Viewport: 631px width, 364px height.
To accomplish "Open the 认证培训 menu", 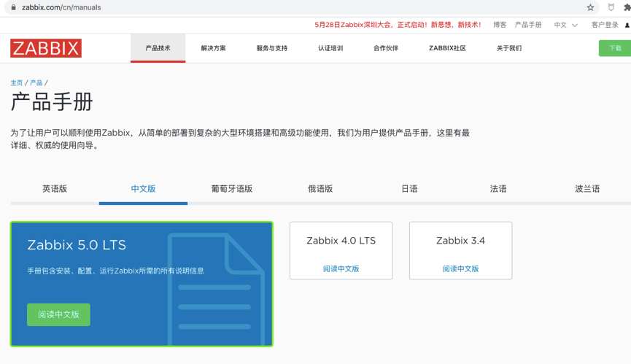I will point(330,48).
